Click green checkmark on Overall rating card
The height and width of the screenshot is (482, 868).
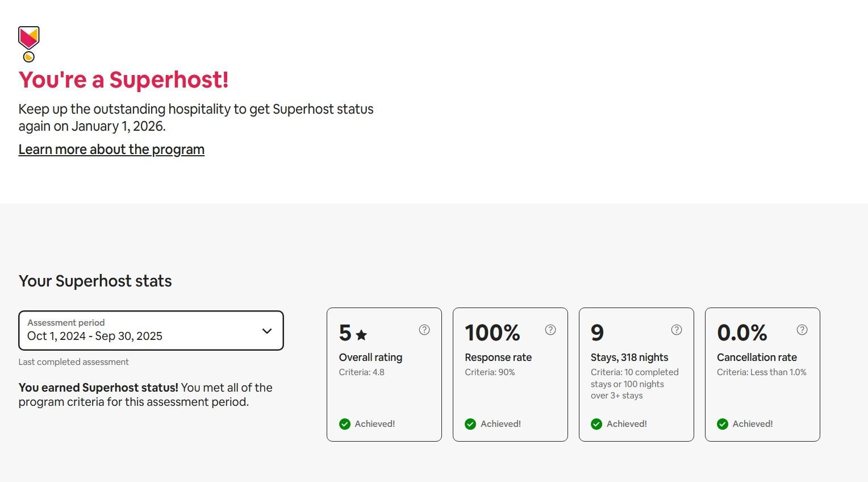tap(345, 424)
